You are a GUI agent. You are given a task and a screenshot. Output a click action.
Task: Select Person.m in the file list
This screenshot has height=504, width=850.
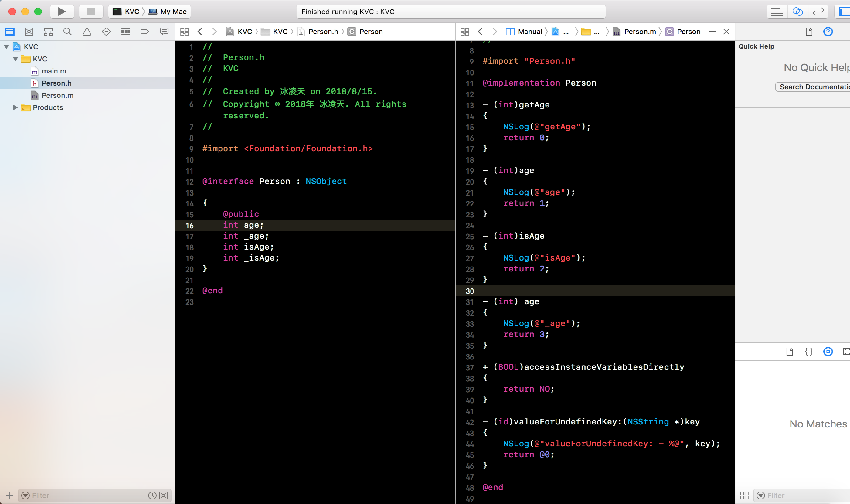pos(57,95)
